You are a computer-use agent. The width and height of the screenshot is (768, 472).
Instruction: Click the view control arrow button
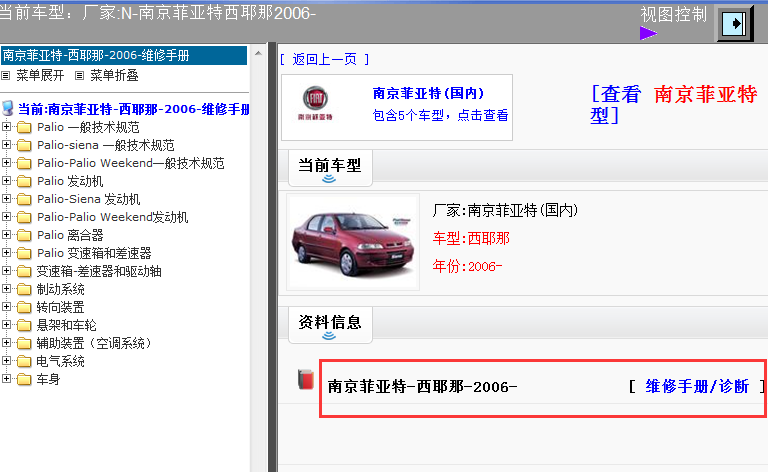point(735,23)
